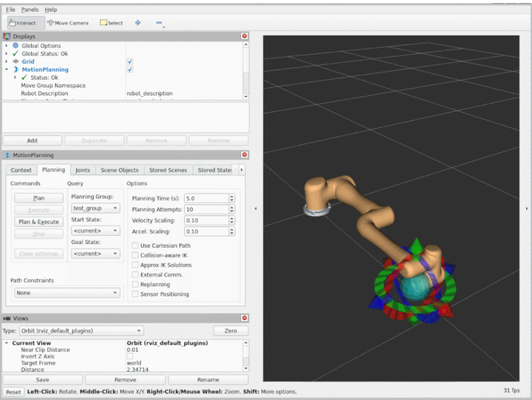532x400 pixels.
Task: Collapse left panel with the arrow handle
Action: [256, 209]
